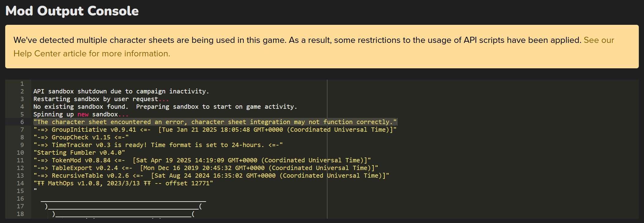644x223 pixels.
Task: Click the MathOps v1.0.8 offset line
Action: pyautogui.click(x=123, y=183)
